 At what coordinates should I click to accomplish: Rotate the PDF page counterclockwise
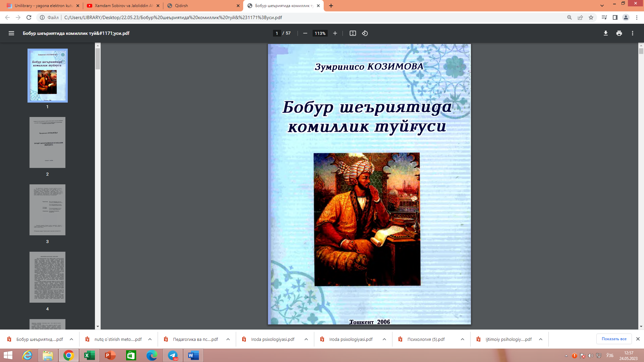coord(365,33)
